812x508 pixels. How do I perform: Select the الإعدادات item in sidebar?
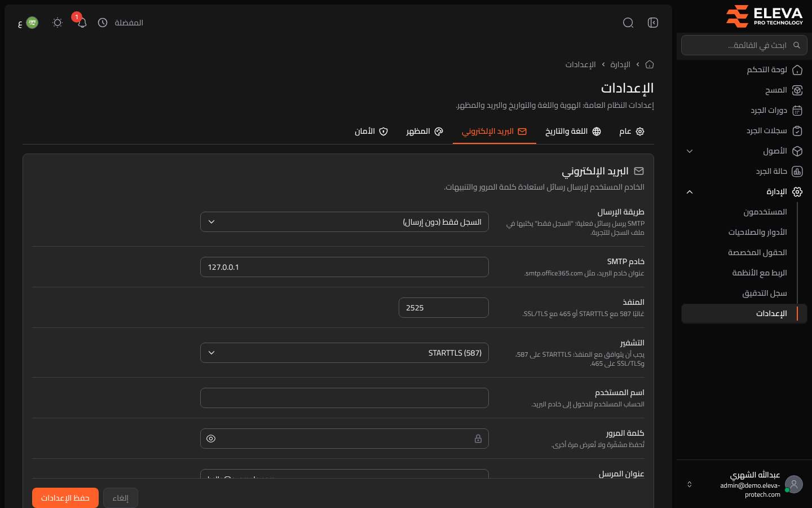(x=744, y=314)
